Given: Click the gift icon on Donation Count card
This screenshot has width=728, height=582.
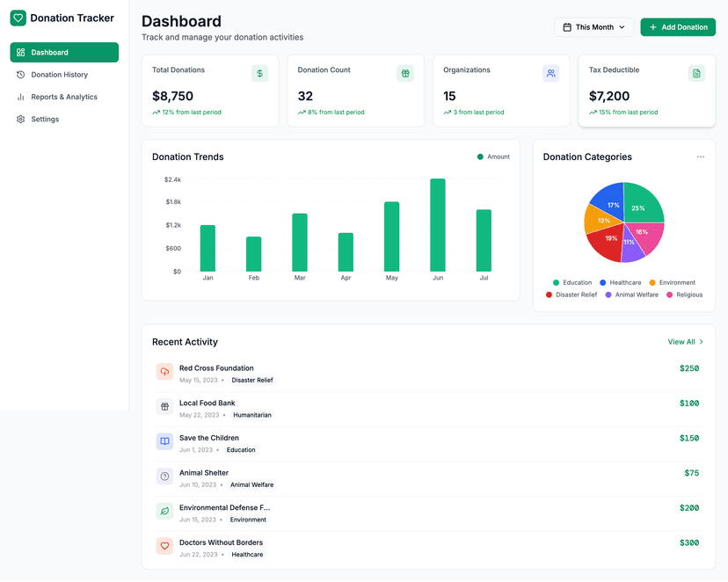Looking at the screenshot, I should [x=404, y=73].
